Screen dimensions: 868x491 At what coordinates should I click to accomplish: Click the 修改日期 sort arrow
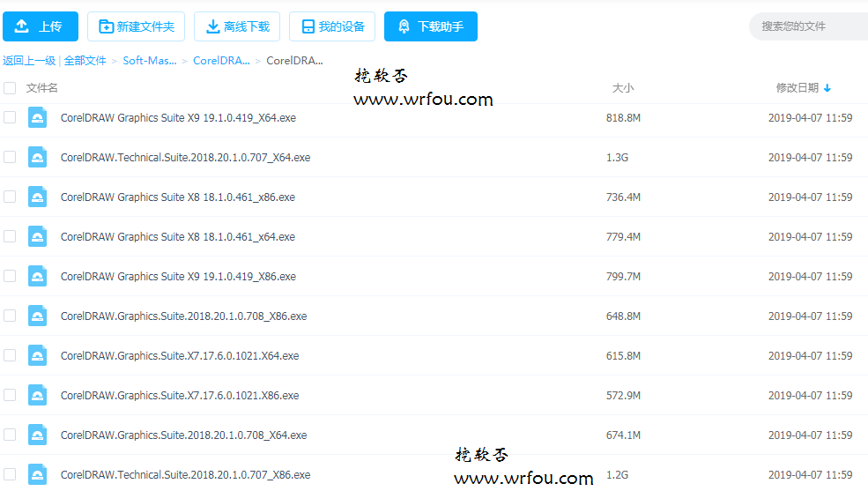click(x=827, y=88)
